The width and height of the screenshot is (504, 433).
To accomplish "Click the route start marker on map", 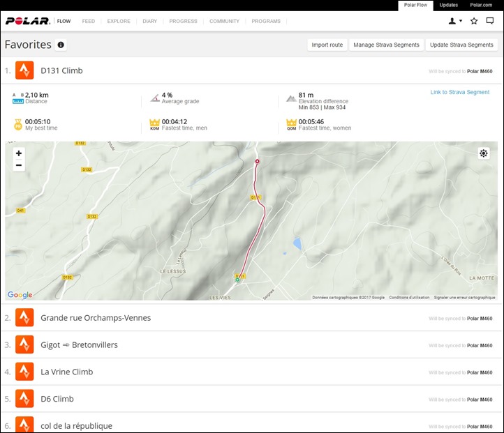I will (237, 280).
